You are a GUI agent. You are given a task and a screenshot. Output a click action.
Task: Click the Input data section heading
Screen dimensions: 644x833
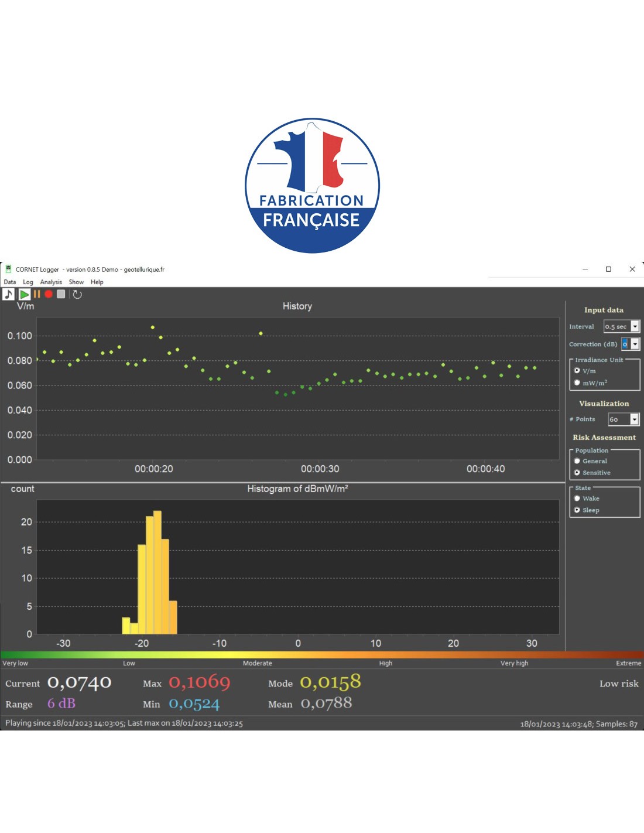[604, 310]
